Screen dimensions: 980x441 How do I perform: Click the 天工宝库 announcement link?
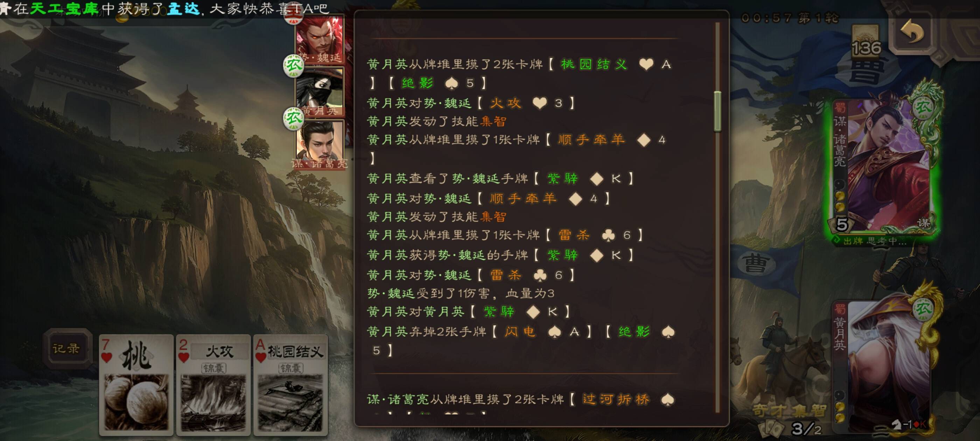tap(64, 8)
